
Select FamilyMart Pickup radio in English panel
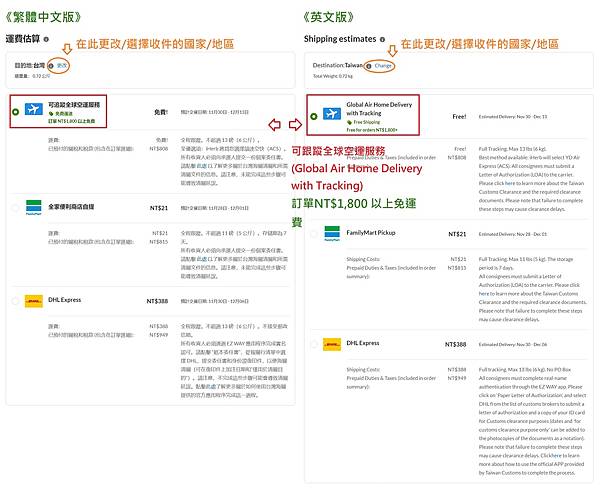click(x=314, y=233)
